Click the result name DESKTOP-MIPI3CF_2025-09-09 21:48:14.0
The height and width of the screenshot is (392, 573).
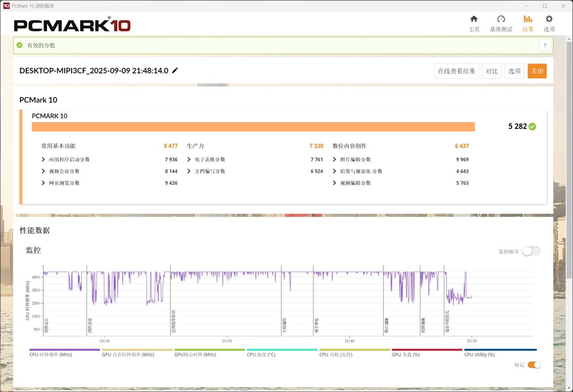(94, 71)
